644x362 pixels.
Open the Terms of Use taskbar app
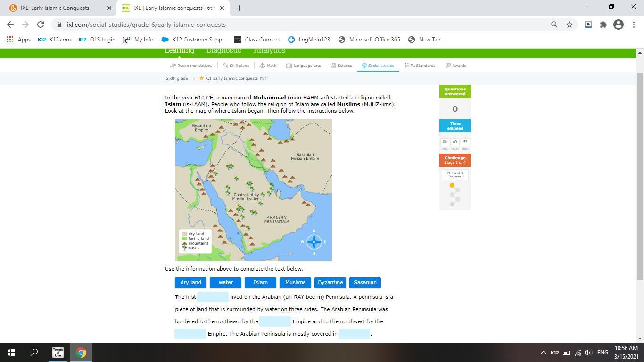click(58, 353)
